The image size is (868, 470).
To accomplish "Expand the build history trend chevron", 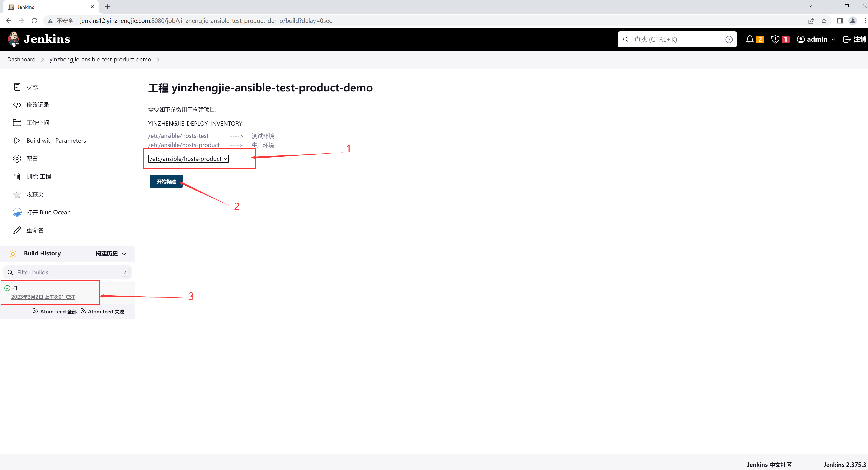I will click(x=124, y=254).
